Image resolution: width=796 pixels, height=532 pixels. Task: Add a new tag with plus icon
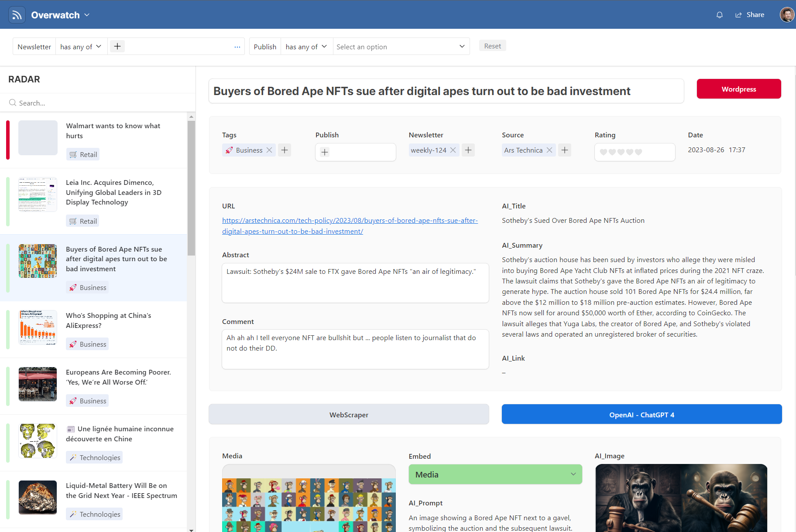coord(285,150)
